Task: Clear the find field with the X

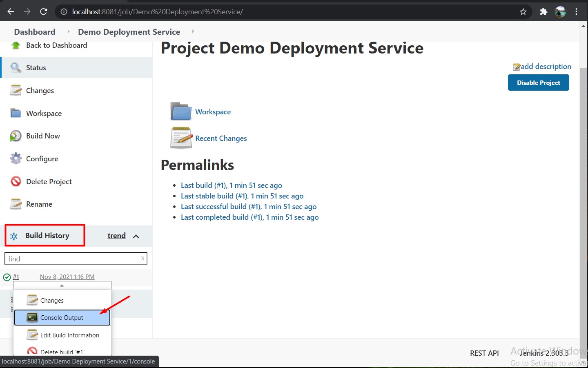Action: tap(143, 259)
